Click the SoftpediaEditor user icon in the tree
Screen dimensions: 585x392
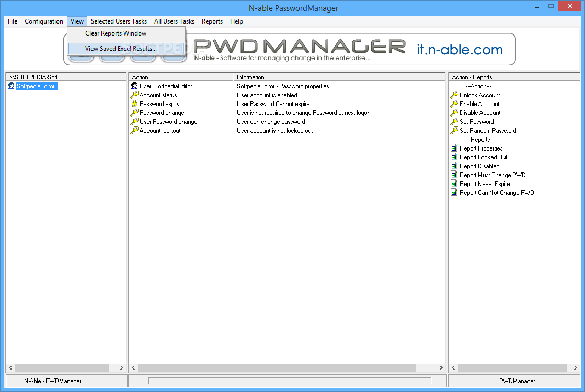(11, 86)
